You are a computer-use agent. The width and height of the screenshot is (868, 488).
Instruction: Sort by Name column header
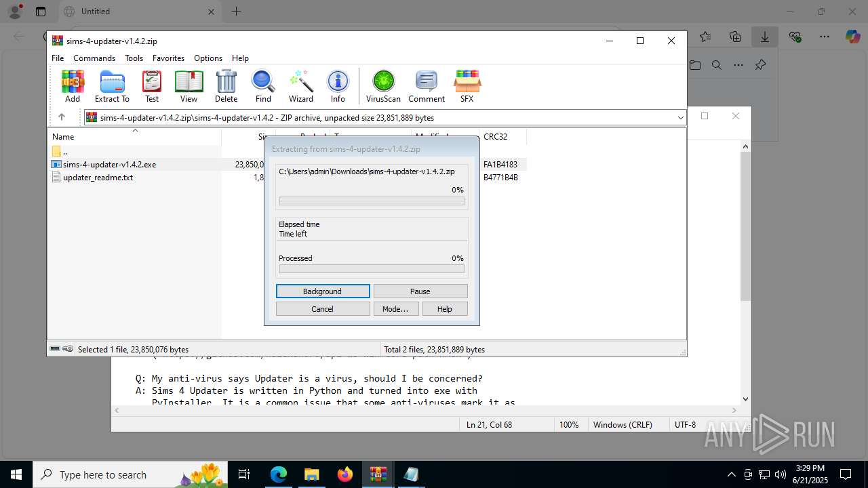(134, 136)
